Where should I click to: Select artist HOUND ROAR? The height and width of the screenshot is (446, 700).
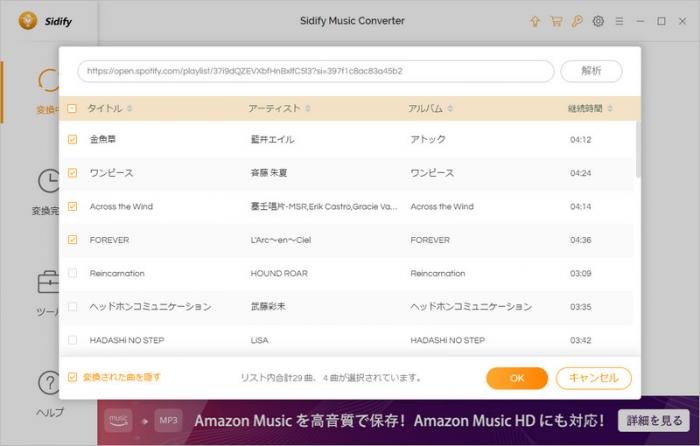tap(279, 273)
